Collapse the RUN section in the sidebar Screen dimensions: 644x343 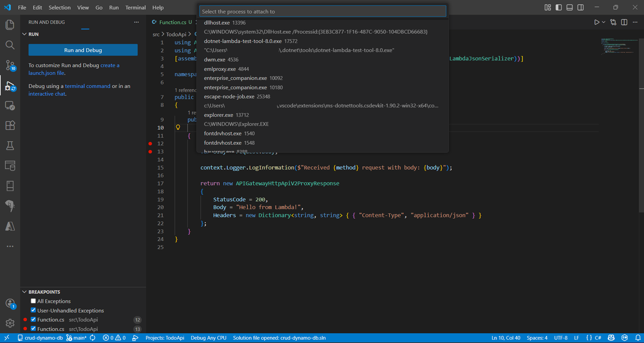click(24, 34)
